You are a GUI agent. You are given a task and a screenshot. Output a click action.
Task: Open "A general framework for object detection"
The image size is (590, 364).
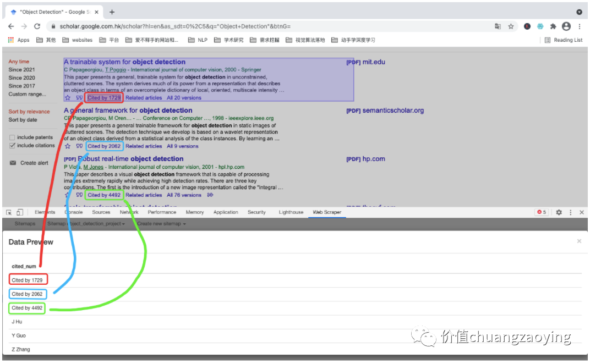pyautogui.click(x=128, y=111)
